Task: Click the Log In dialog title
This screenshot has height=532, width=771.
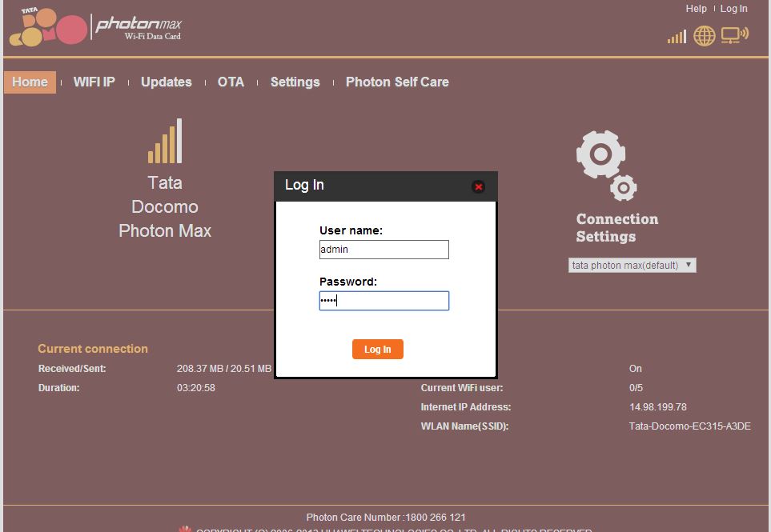Action: point(304,185)
